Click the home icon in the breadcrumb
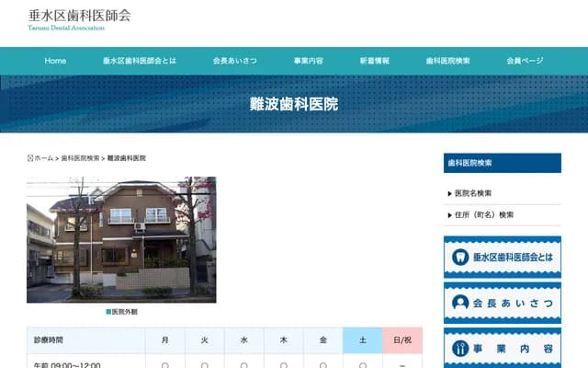The height and width of the screenshot is (368, 588). point(30,158)
